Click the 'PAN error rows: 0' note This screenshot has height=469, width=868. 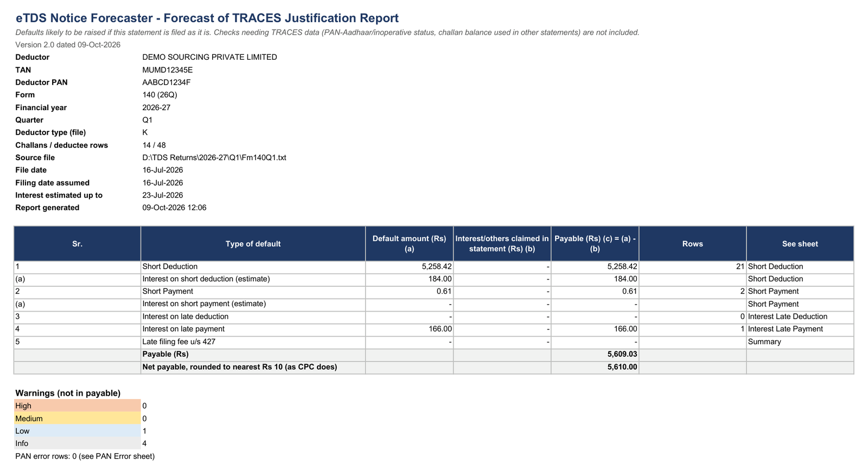[x=85, y=457]
